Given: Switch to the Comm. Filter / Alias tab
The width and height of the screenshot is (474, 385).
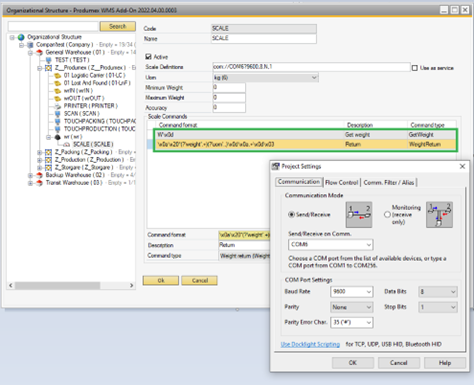Looking at the screenshot, I should (389, 182).
